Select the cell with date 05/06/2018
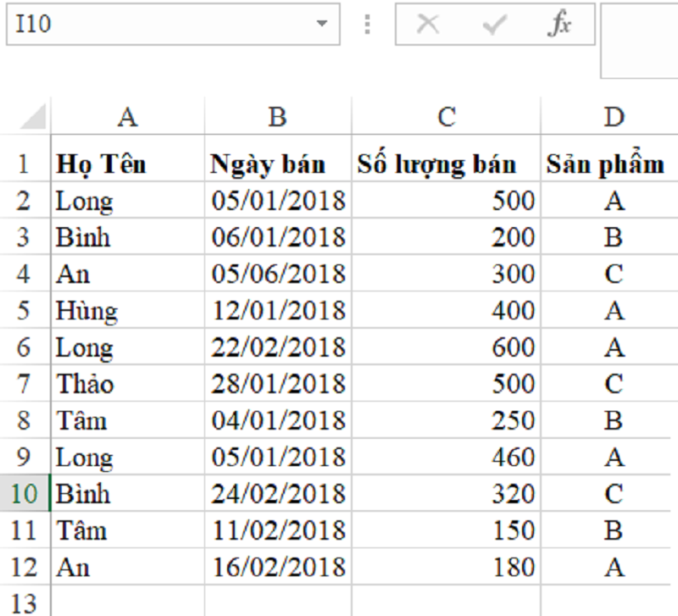Screen dimensions: 678x616 (x=280, y=275)
